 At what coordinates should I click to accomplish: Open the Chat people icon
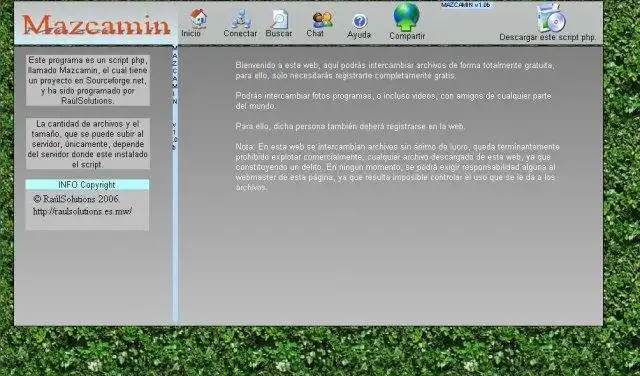[322, 20]
